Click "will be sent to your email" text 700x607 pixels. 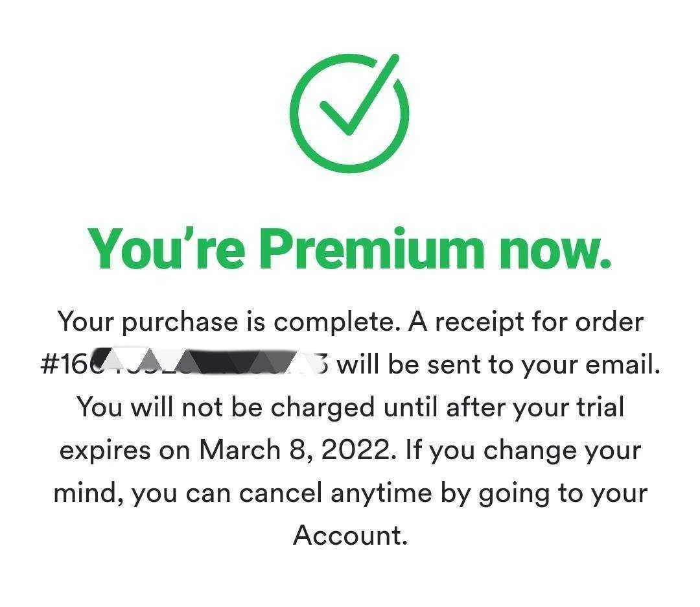tap(498, 364)
